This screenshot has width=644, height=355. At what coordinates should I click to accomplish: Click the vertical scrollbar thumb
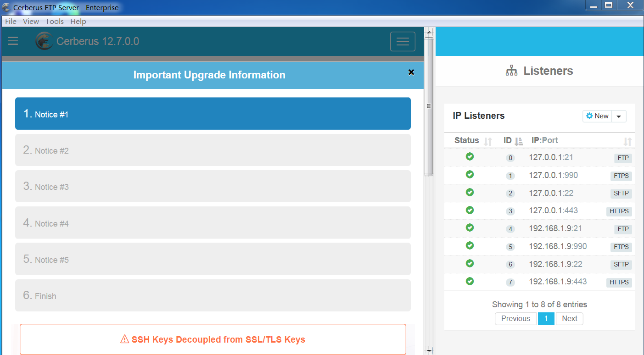click(429, 106)
